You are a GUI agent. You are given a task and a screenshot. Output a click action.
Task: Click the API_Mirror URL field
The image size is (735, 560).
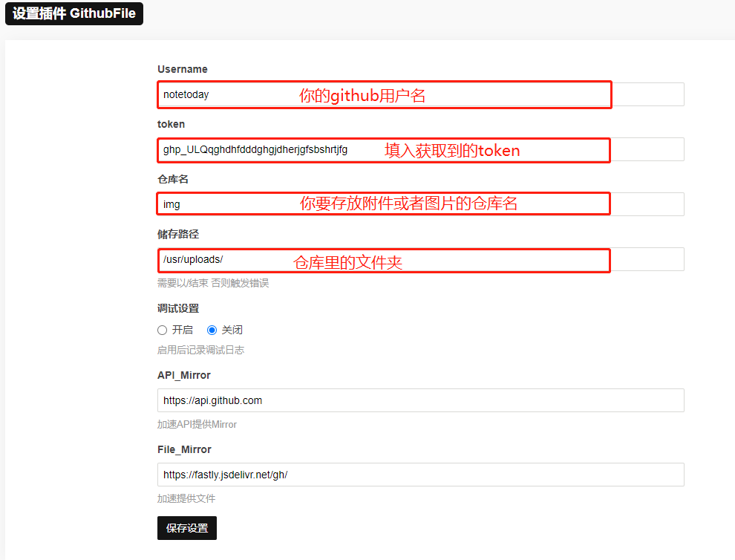coord(420,400)
